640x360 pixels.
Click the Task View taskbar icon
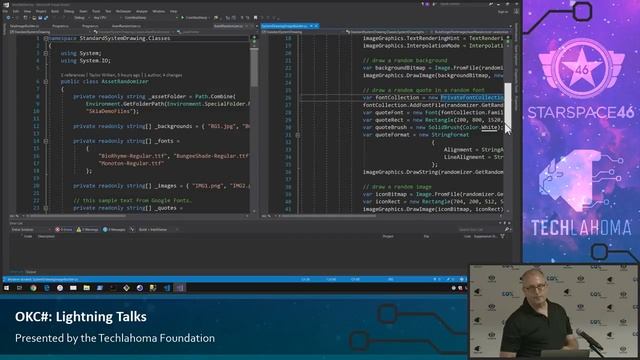(x=19, y=288)
